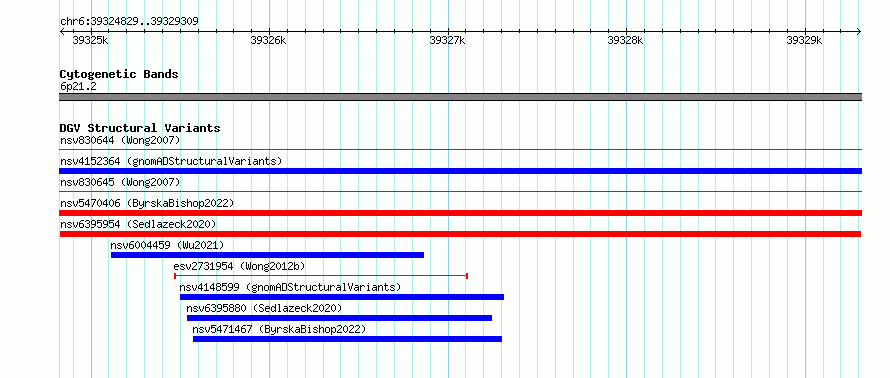The image size is (890, 378).
Task: Select the nsv6395954 Sedlazeck2020 red bar
Action: 460,234
